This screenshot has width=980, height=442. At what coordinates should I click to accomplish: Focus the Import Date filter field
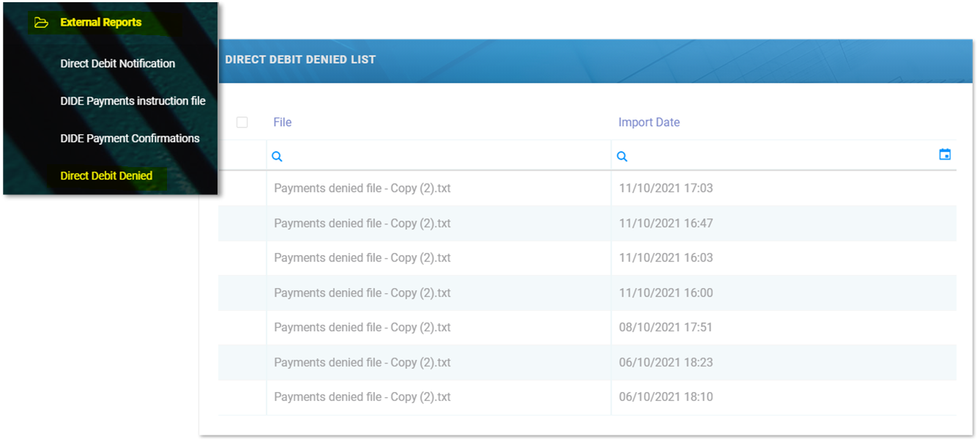(776, 156)
